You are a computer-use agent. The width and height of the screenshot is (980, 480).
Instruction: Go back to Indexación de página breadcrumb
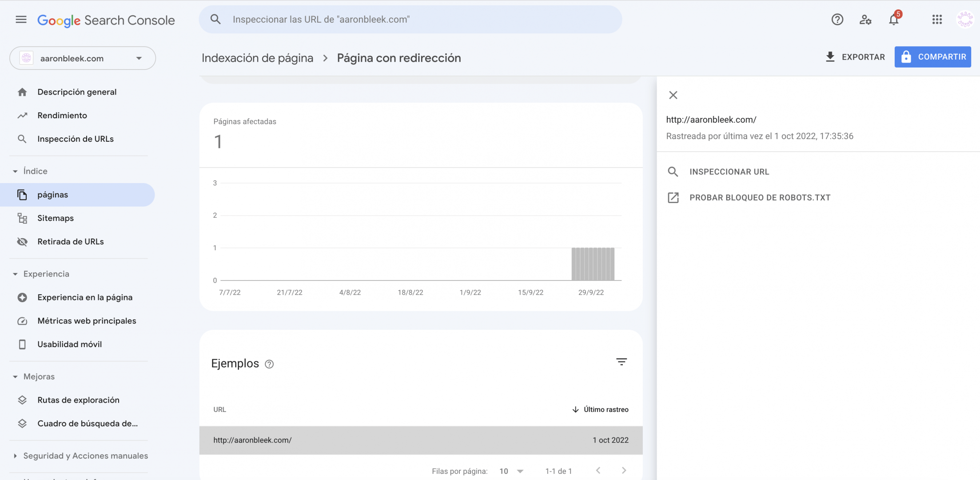point(257,58)
